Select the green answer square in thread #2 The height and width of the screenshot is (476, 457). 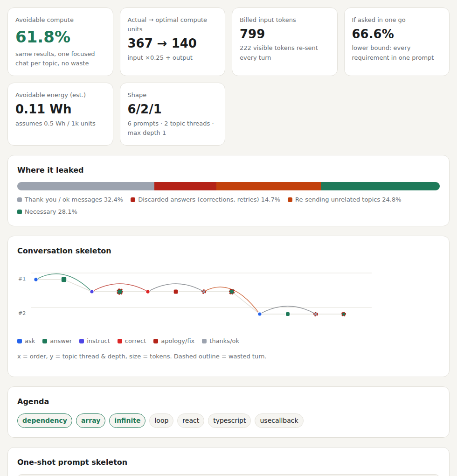click(288, 314)
